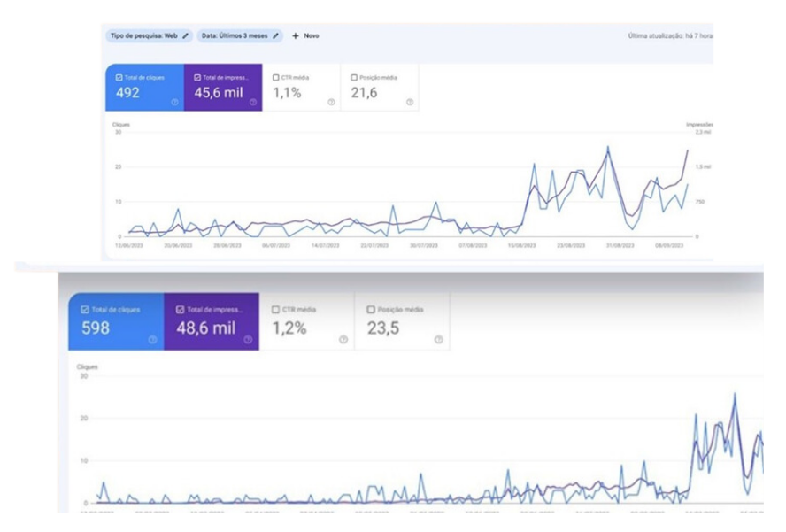This screenshot has width=786, height=532.
Task: Click the plus icon beside Novo
Action: click(296, 36)
